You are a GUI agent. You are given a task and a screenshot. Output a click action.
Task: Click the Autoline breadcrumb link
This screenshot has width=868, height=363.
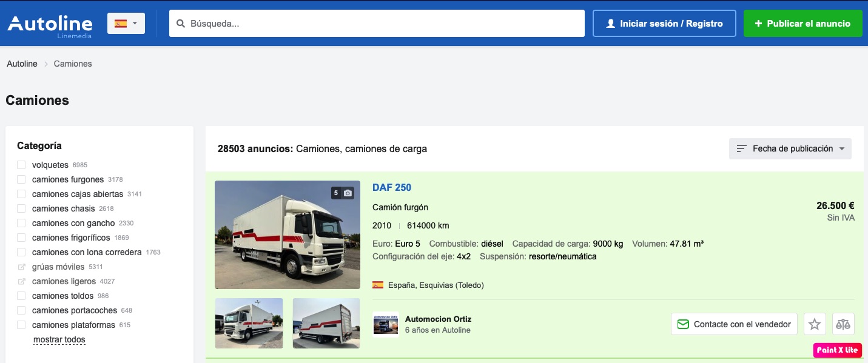22,64
